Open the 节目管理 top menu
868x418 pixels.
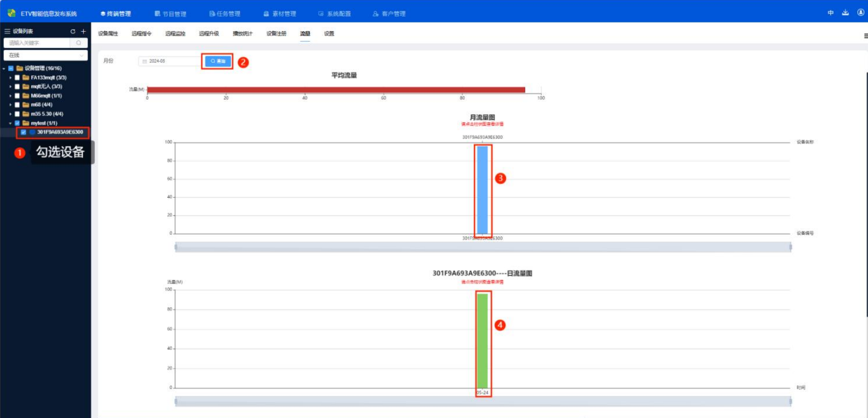point(171,14)
